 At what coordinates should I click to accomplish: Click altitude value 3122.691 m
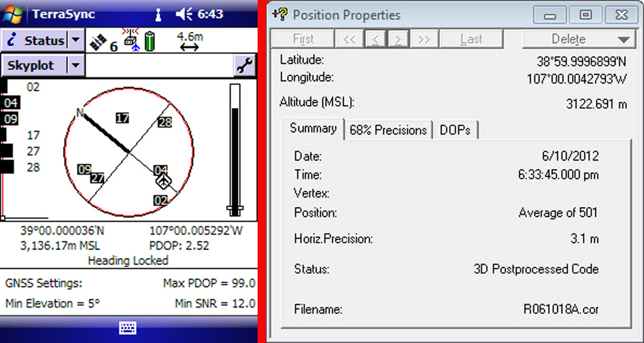596,104
